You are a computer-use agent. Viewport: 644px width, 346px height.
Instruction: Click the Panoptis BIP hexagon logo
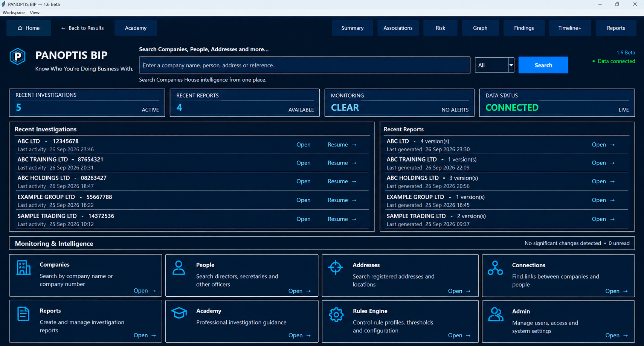click(17, 56)
